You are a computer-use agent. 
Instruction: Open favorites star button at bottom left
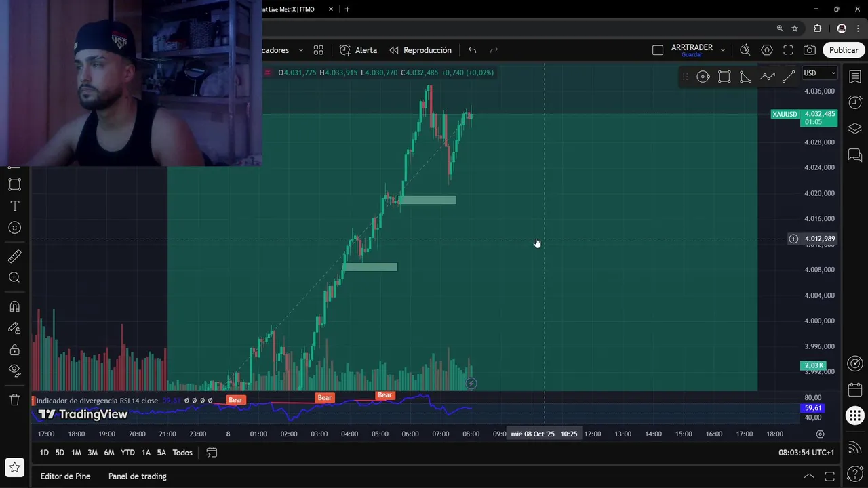[14, 468]
